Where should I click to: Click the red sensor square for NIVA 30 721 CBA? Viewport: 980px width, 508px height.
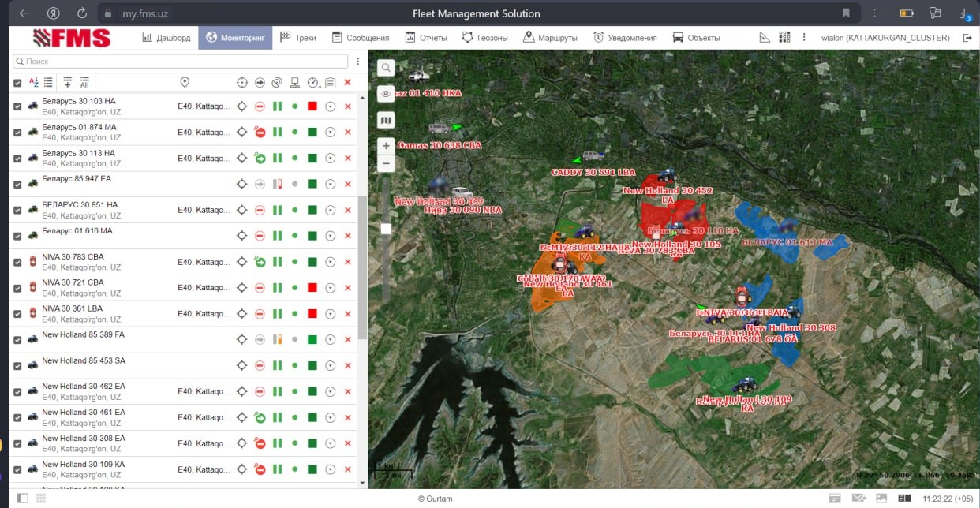coord(312,288)
